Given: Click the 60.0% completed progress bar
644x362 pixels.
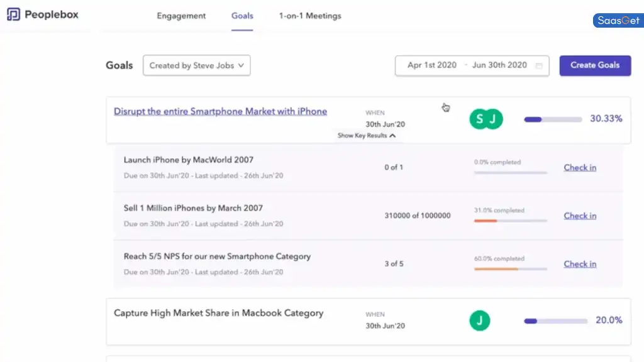Looking at the screenshot, I should click(x=511, y=269).
